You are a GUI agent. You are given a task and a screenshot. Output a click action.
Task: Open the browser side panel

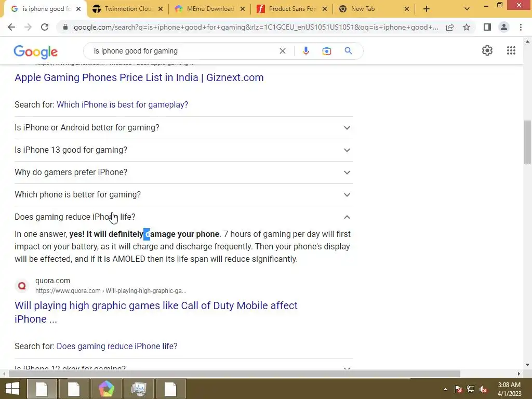[487, 27]
